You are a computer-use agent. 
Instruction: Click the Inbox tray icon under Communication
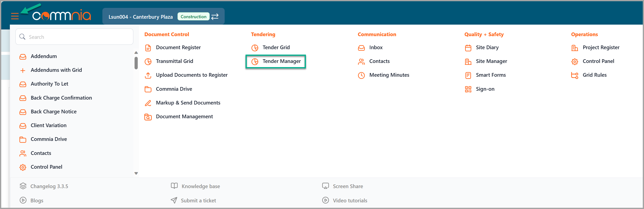pos(361,48)
